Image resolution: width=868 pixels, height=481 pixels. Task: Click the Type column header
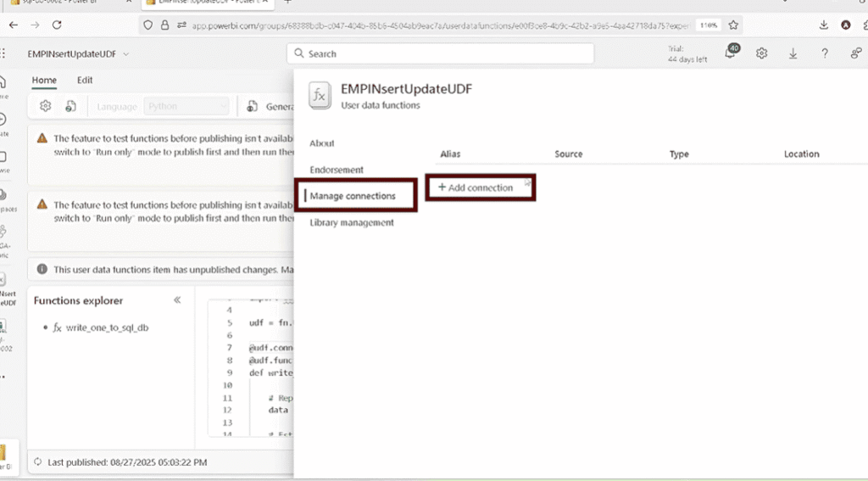coord(679,154)
